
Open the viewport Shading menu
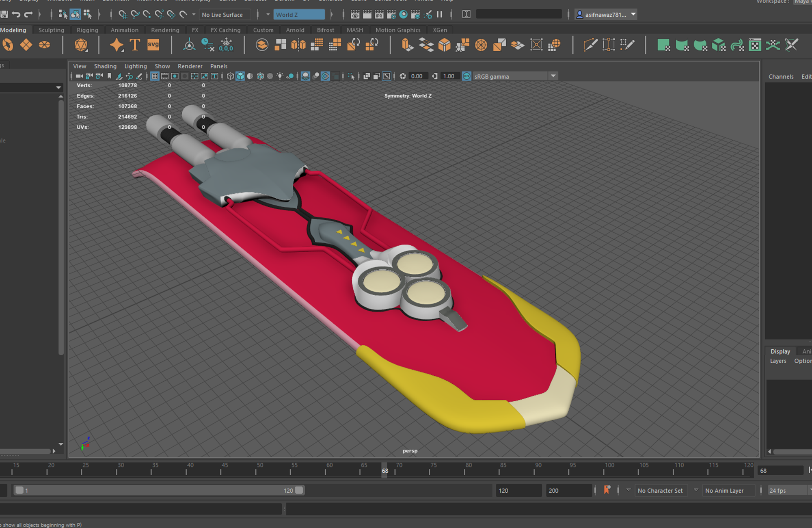(x=105, y=66)
